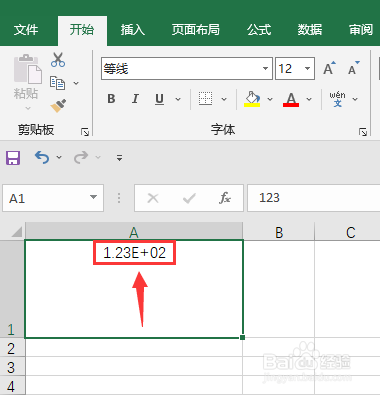This screenshot has height=395, width=380.
Task: Increase font size with large A
Action: pyautogui.click(x=329, y=68)
